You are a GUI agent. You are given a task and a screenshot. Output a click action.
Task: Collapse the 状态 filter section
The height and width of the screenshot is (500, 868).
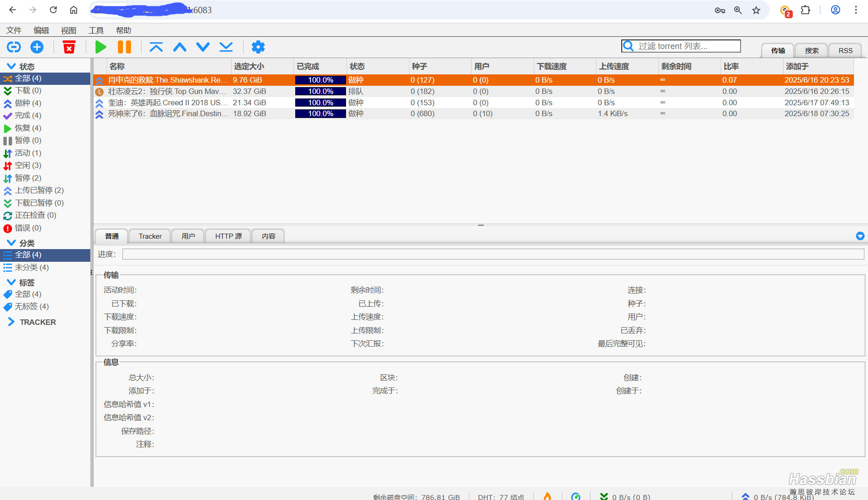pyautogui.click(x=11, y=66)
